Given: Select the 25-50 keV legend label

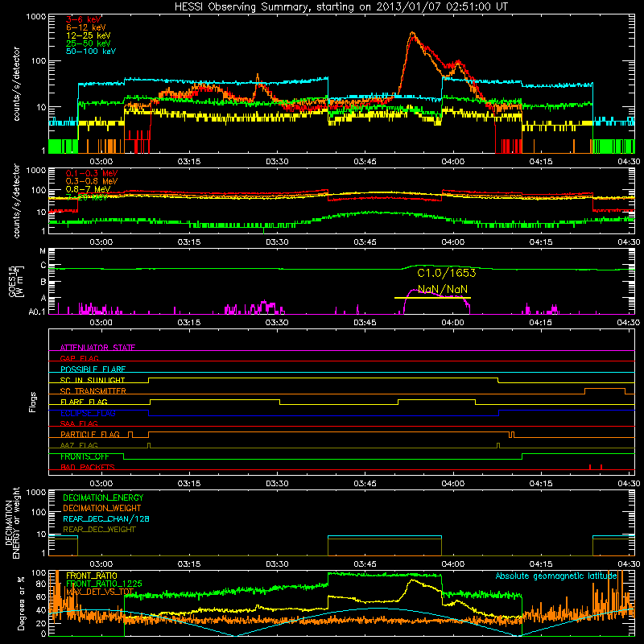Looking at the screenshot, I should (89, 43).
